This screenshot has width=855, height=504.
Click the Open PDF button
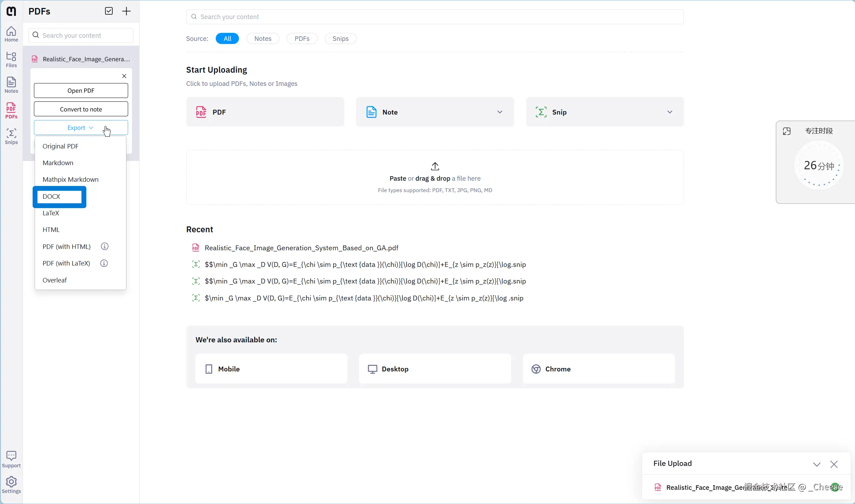81,91
